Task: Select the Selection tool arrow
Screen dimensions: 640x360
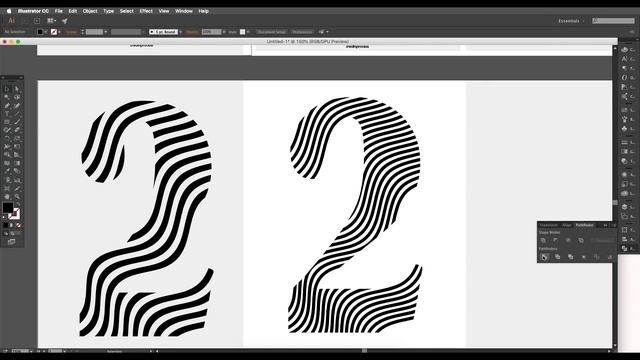Action: pyautogui.click(x=7, y=89)
